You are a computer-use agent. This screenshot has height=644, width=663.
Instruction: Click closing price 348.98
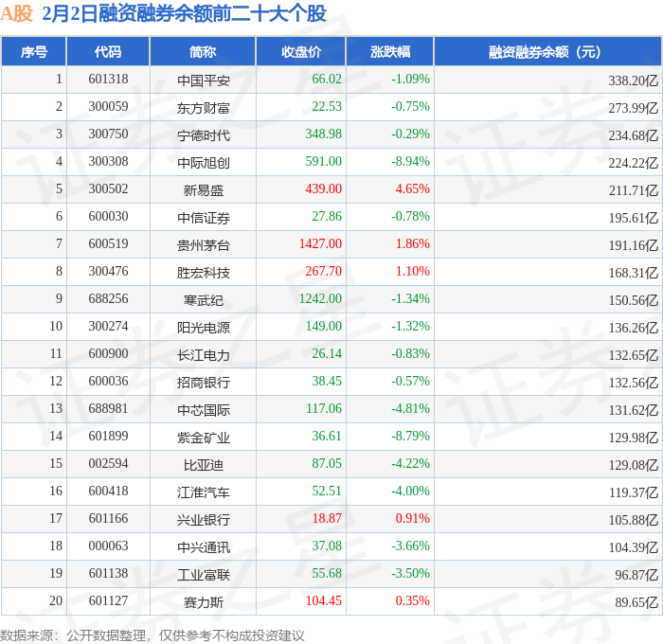324,134
